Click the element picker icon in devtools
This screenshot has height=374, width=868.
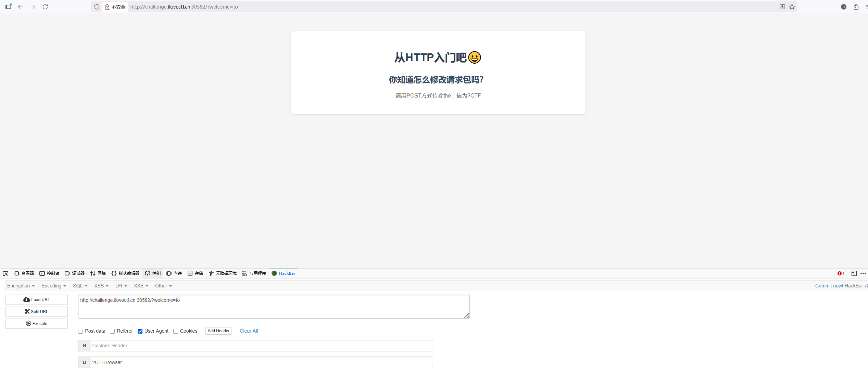5,273
